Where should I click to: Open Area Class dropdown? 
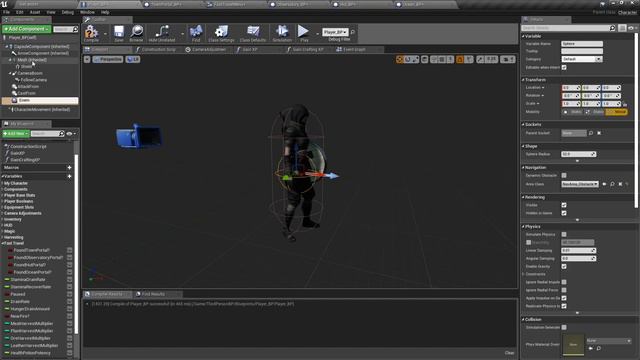580,184
